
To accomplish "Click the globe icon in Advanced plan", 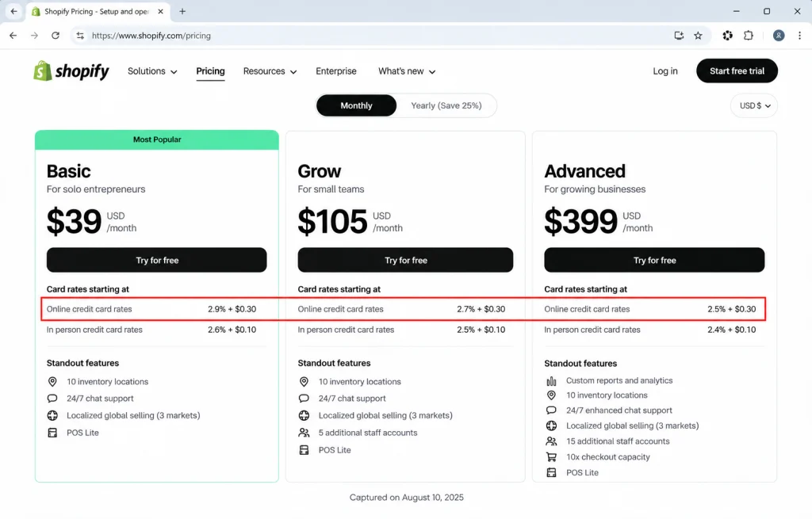I will pos(552,426).
